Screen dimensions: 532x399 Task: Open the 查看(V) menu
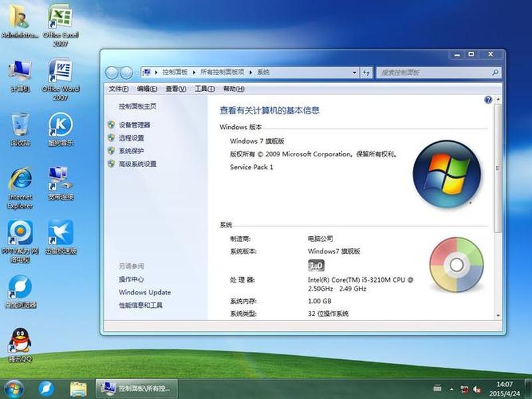click(176, 89)
